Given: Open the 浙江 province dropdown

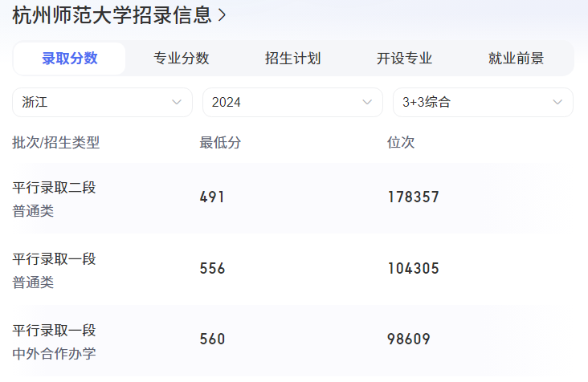Looking at the screenshot, I should 102,102.
